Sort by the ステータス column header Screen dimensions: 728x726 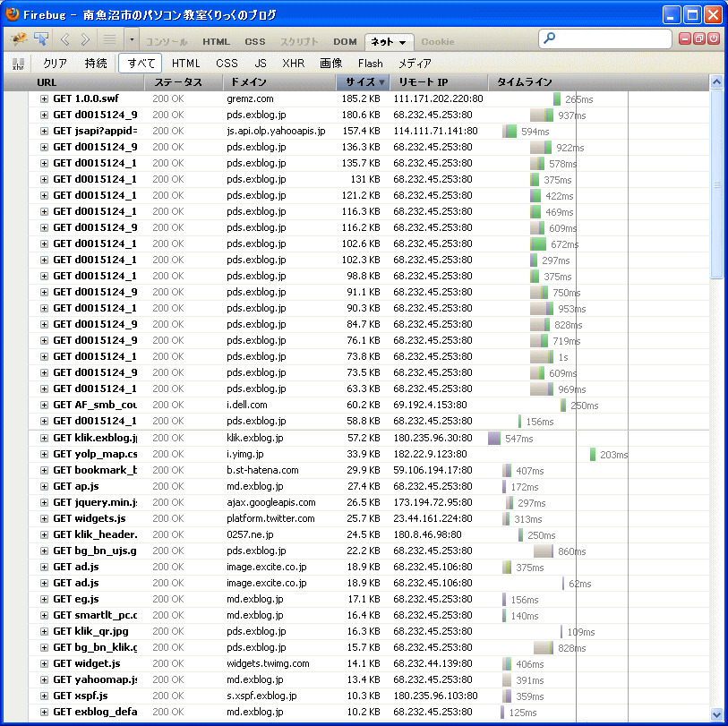click(184, 82)
